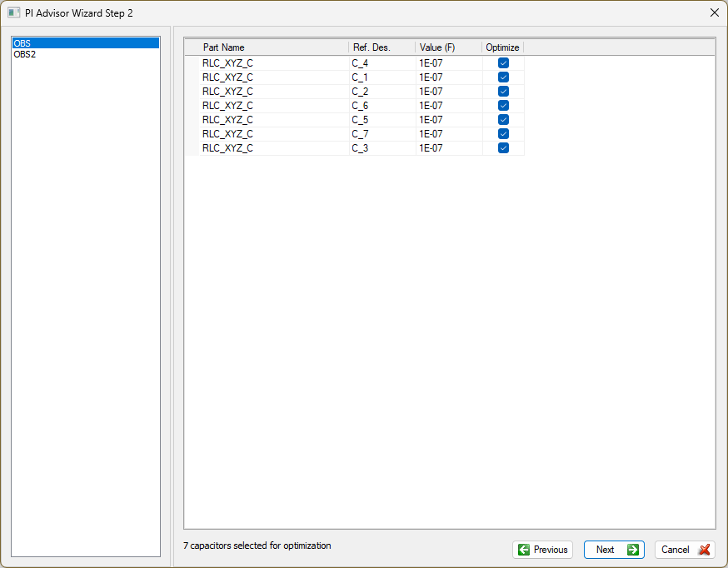
Task: Click the '7 capacitors selected for optimization' status text
Action: pos(257,546)
